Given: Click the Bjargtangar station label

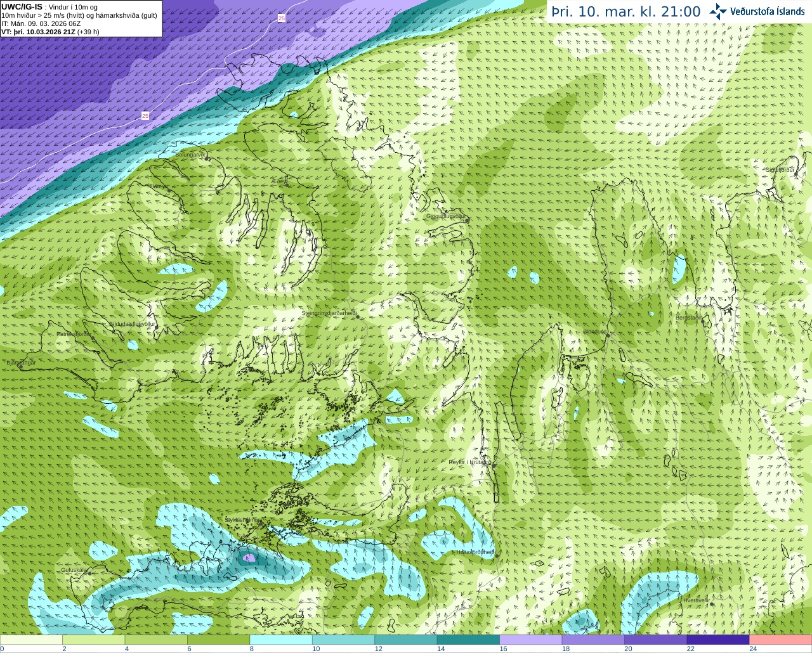Looking at the screenshot, I should (x=22, y=363).
